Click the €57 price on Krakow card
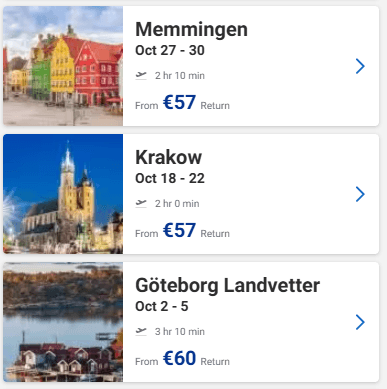The width and height of the screenshot is (387, 389). 179,230
